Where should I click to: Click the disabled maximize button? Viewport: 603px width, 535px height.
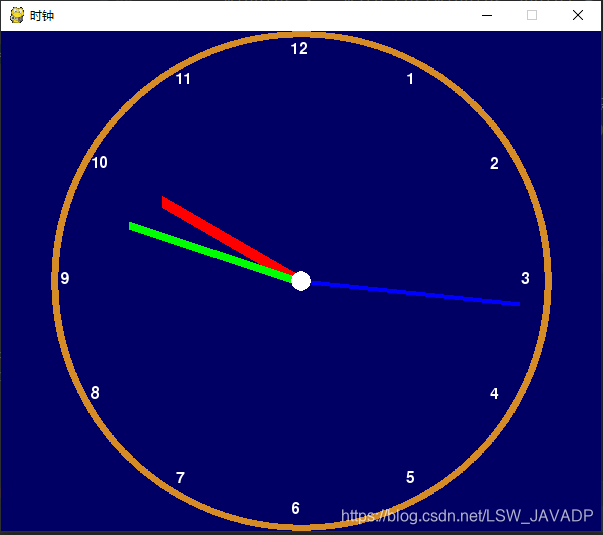532,15
